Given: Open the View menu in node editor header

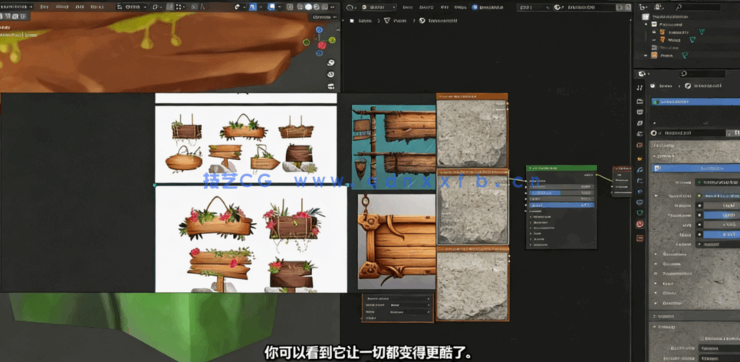Looking at the screenshot, I should (x=407, y=7).
